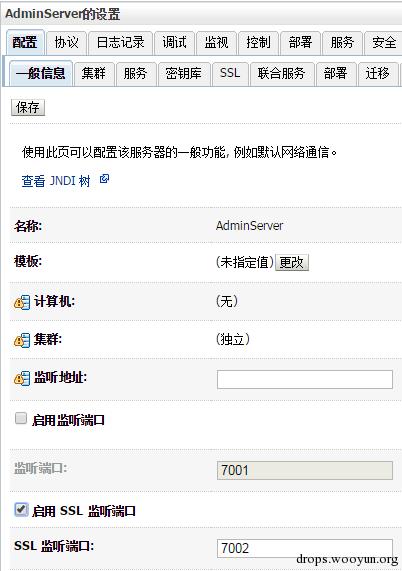Click the external-link icon after JNDI 树
The image size is (402, 571).
pos(104,179)
